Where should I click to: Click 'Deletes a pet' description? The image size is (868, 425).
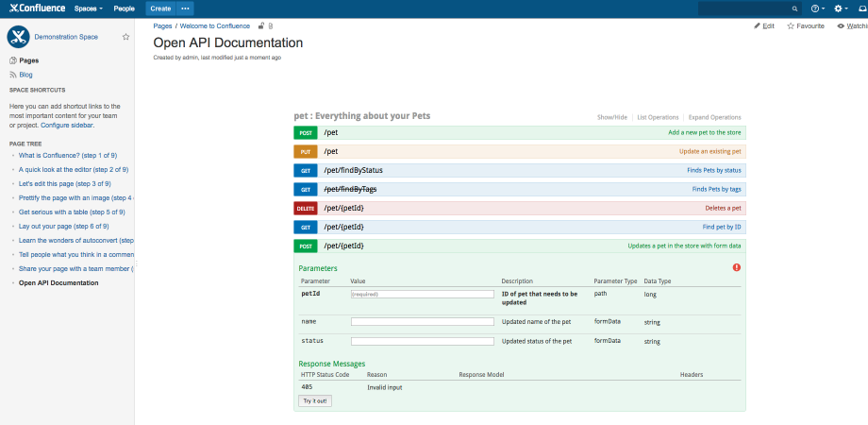(723, 208)
